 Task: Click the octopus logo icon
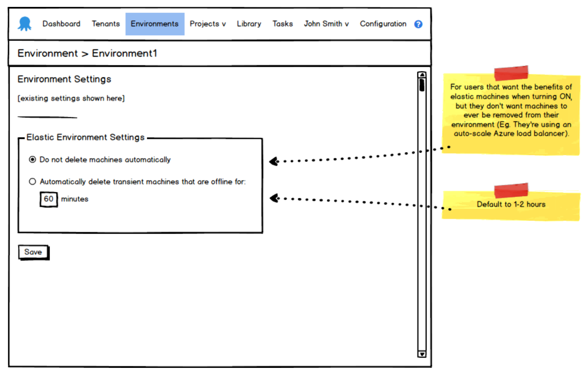[25, 23]
